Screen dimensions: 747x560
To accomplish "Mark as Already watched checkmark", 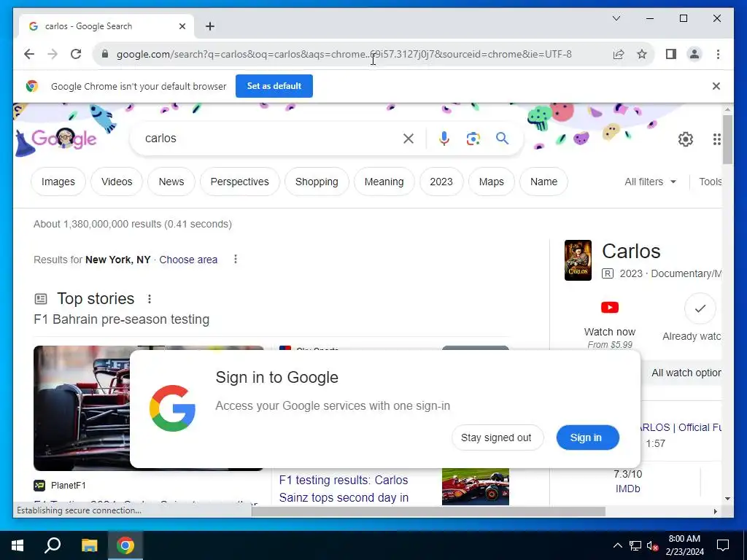I will 700,308.
